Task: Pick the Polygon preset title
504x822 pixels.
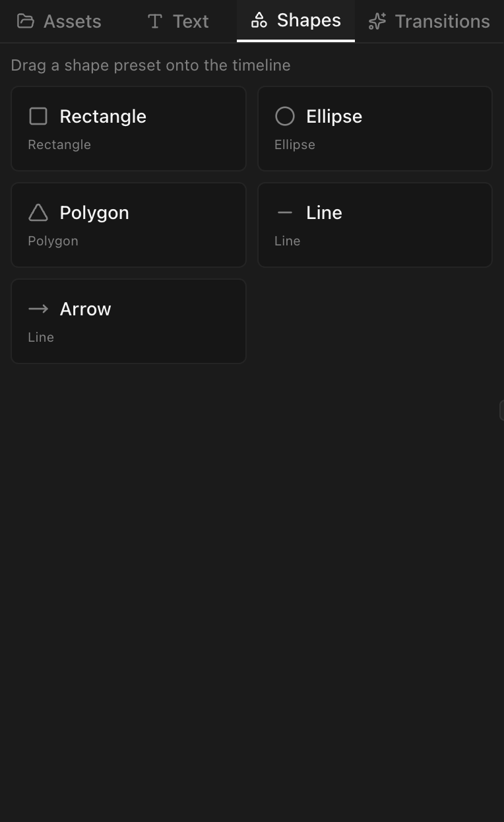Action: [x=94, y=212]
